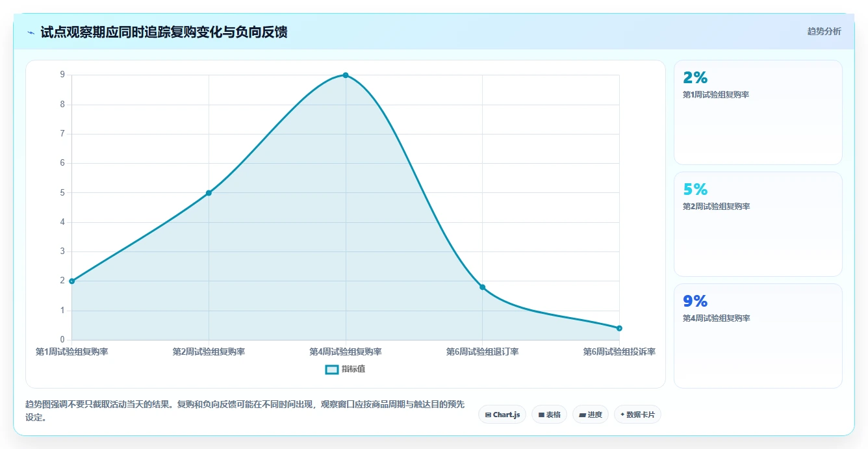Click x-axis label 第6周试验组投诉率

619,352
